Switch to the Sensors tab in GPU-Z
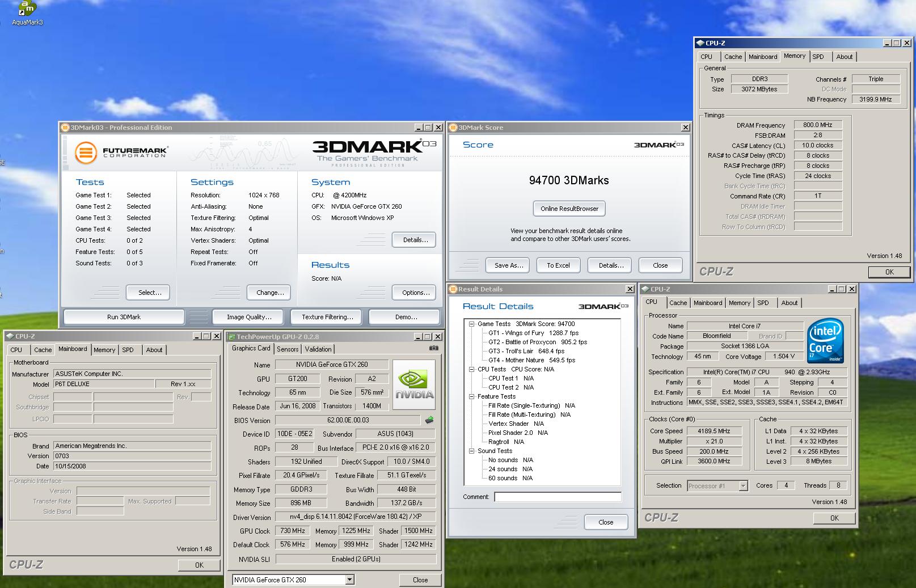Viewport: 916px width, 588px height. (x=288, y=349)
